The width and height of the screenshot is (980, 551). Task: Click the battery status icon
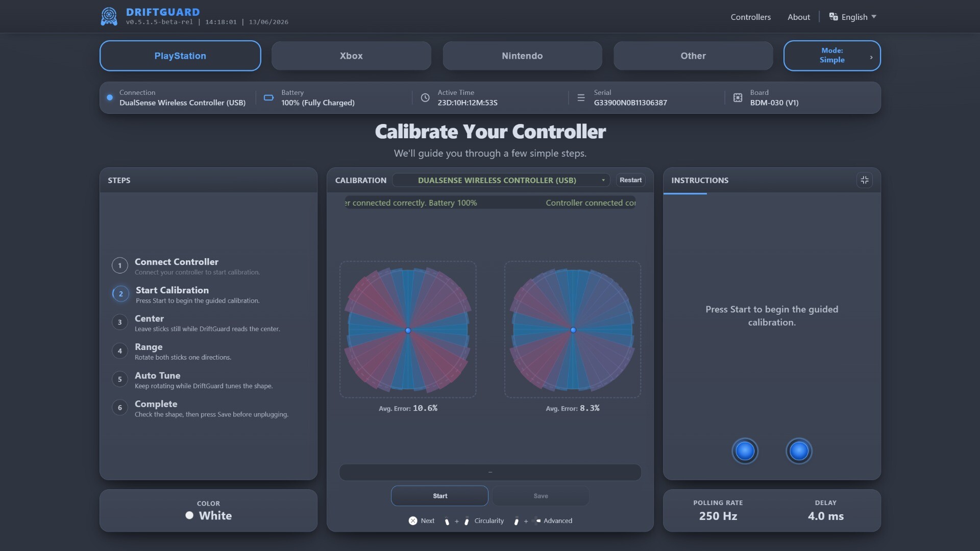[x=268, y=97]
